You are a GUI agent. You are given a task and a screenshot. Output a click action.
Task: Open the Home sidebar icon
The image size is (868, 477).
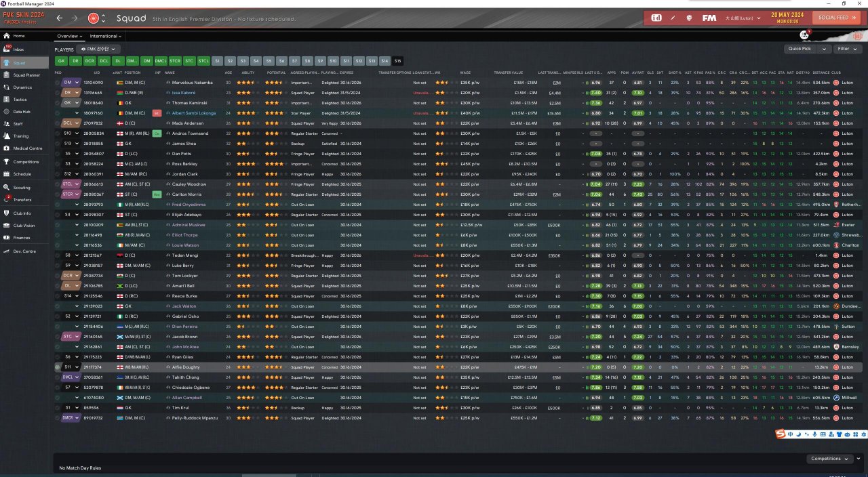click(x=7, y=36)
